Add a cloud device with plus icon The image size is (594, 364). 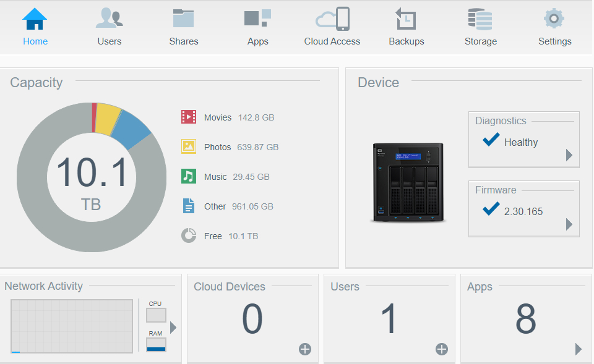[x=305, y=349]
